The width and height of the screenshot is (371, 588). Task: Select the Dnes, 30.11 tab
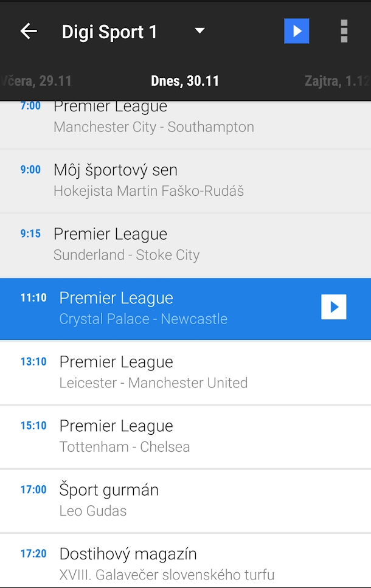tap(185, 81)
